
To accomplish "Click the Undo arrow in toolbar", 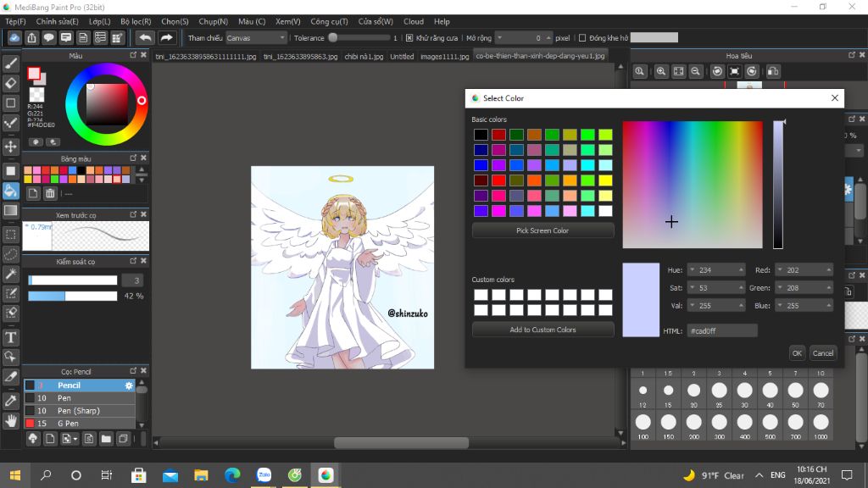I will click(x=145, y=37).
